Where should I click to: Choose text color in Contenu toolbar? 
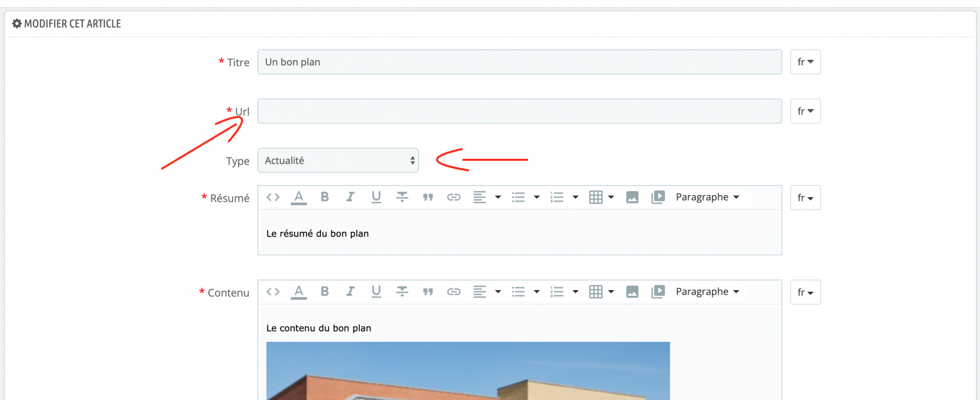pyautogui.click(x=299, y=292)
